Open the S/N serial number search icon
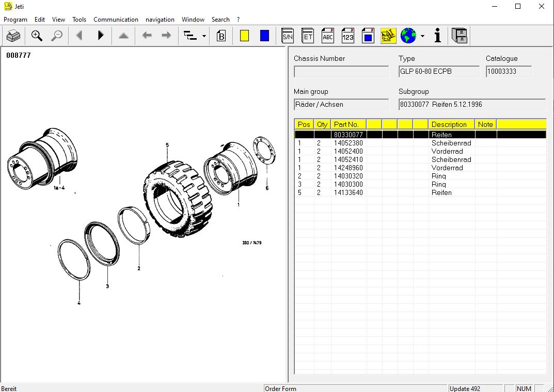Viewport: 554px width, 392px height. click(x=287, y=36)
